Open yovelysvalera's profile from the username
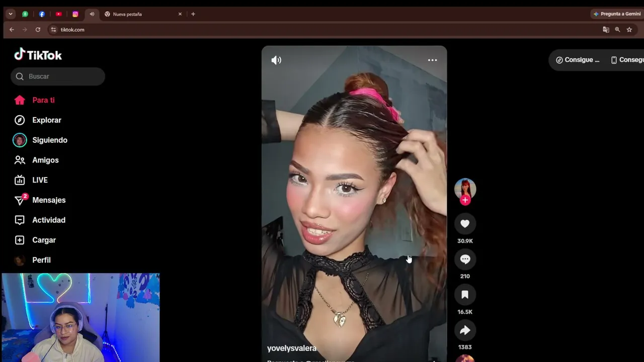644x362 pixels. (292, 348)
